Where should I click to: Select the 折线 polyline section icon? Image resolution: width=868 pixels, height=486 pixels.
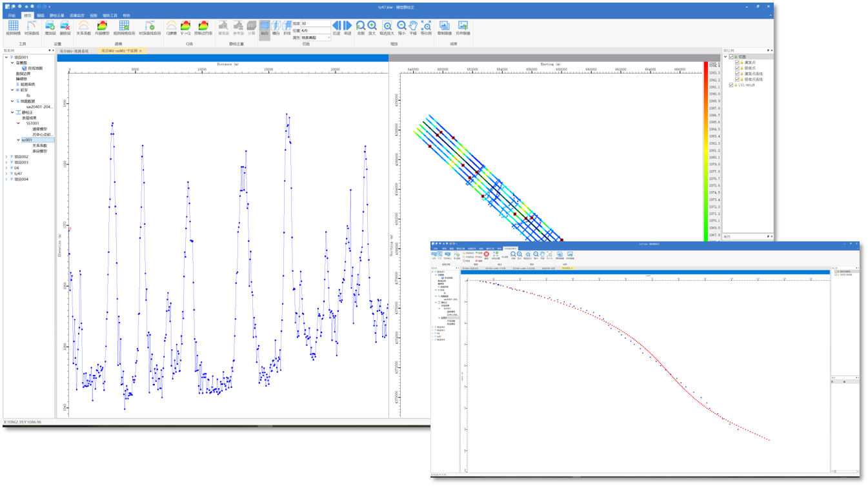(x=287, y=25)
